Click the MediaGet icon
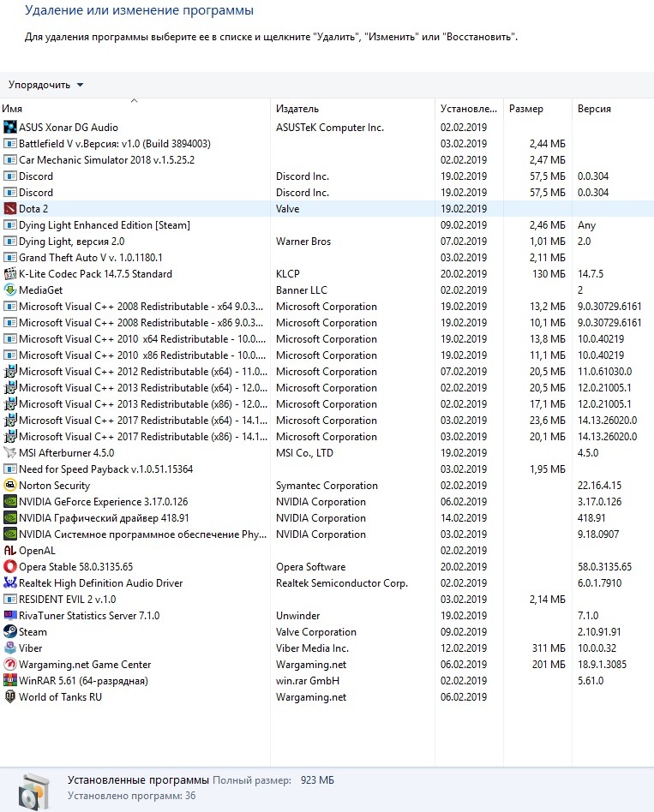The height and width of the screenshot is (812, 654). 10,290
